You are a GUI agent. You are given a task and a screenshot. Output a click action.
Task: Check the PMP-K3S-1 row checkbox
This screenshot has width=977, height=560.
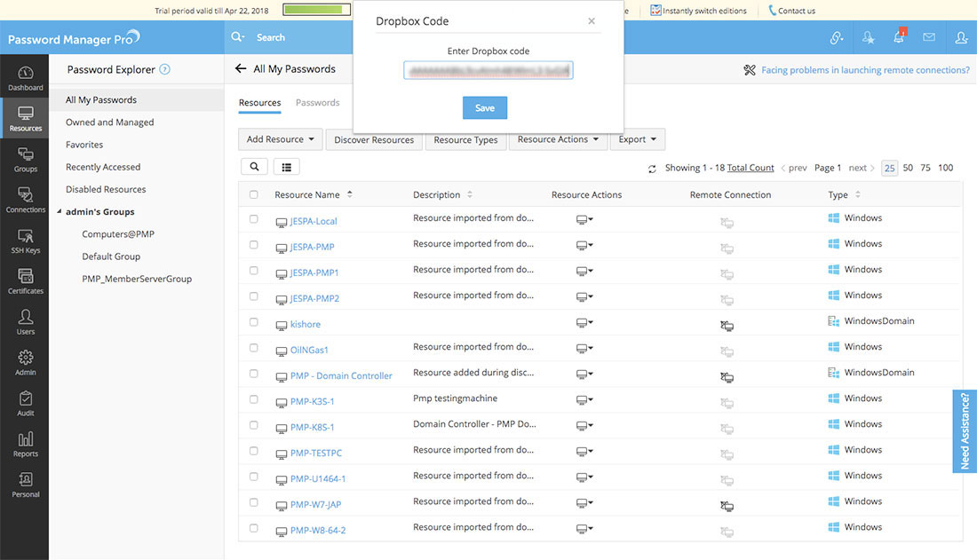pos(254,399)
